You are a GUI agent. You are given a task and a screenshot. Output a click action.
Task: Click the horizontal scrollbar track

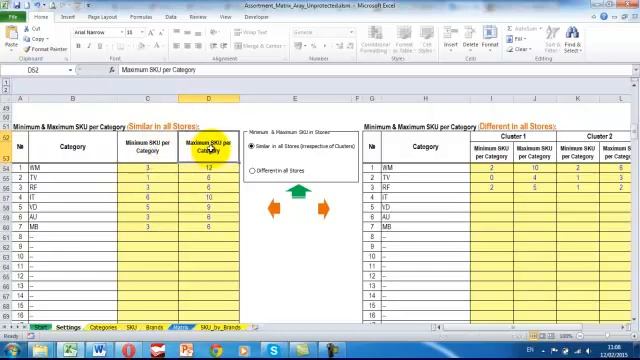(x=512, y=327)
